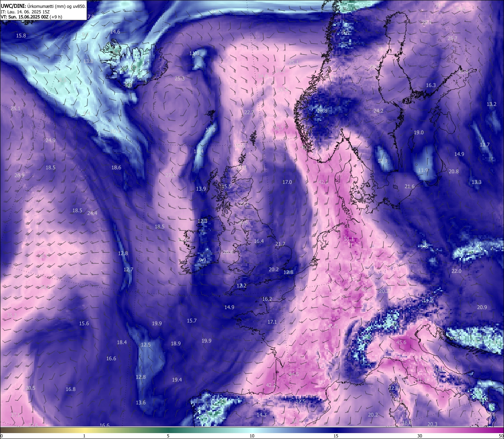Screen dimensions: 504x439
Task: Click the 42.2 value over southwest France
Action: click(x=271, y=385)
